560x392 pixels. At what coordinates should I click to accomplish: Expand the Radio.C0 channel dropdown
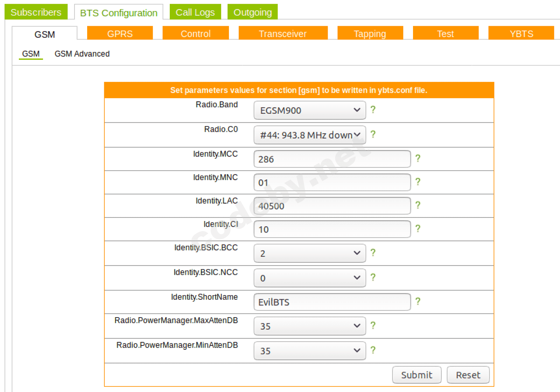pos(310,135)
